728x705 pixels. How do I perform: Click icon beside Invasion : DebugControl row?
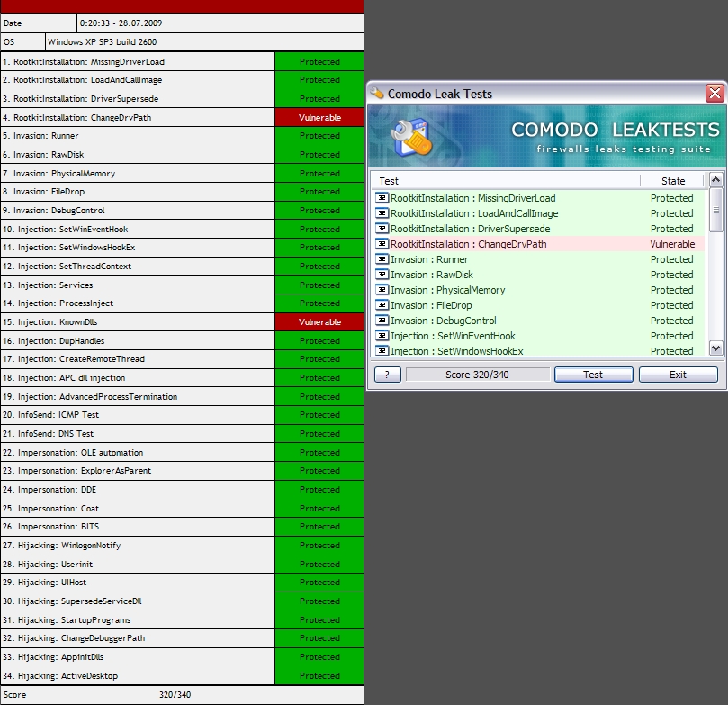click(382, 321)
